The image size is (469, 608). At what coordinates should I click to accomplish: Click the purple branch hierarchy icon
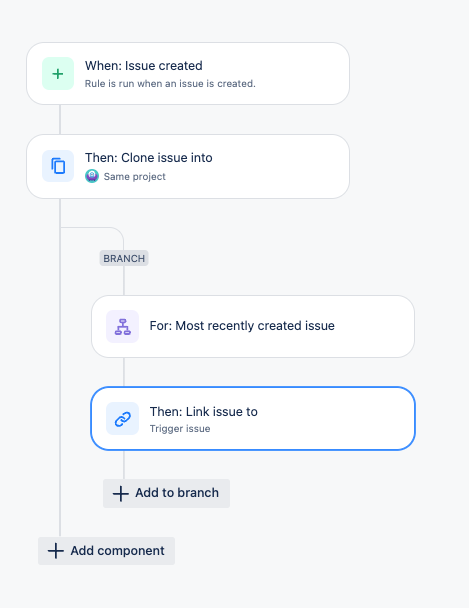coord(122,326)
